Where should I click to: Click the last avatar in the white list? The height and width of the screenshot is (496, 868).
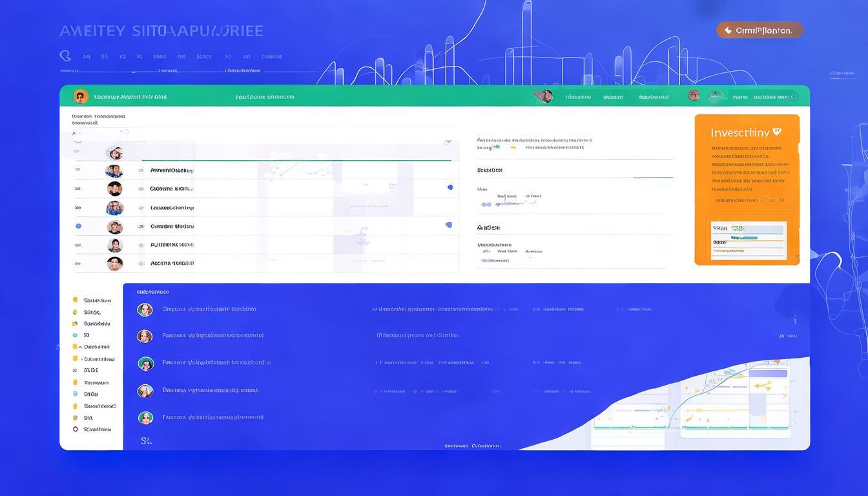pyautogui.click(x=114, y=263)
